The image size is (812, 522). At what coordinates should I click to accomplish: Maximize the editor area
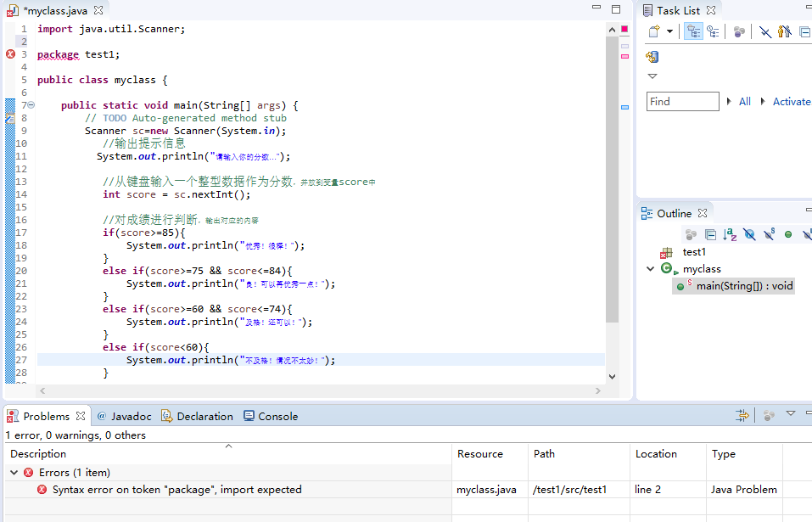[616, 9]
